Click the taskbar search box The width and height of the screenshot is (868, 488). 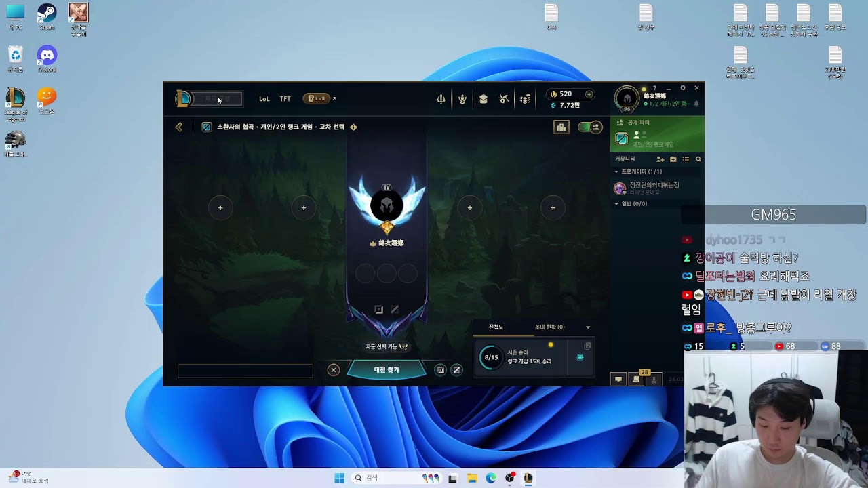[397, 478]
